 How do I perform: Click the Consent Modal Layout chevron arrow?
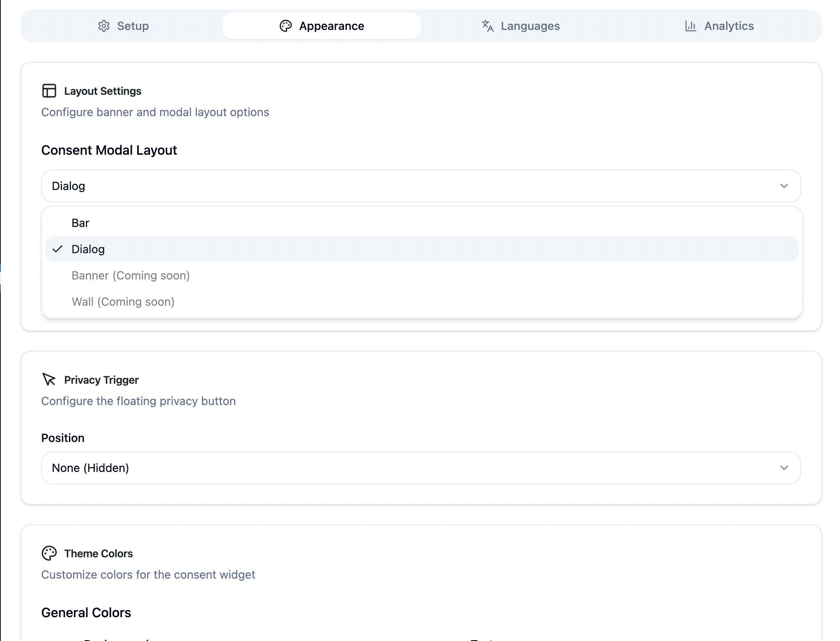click(784, 186)
